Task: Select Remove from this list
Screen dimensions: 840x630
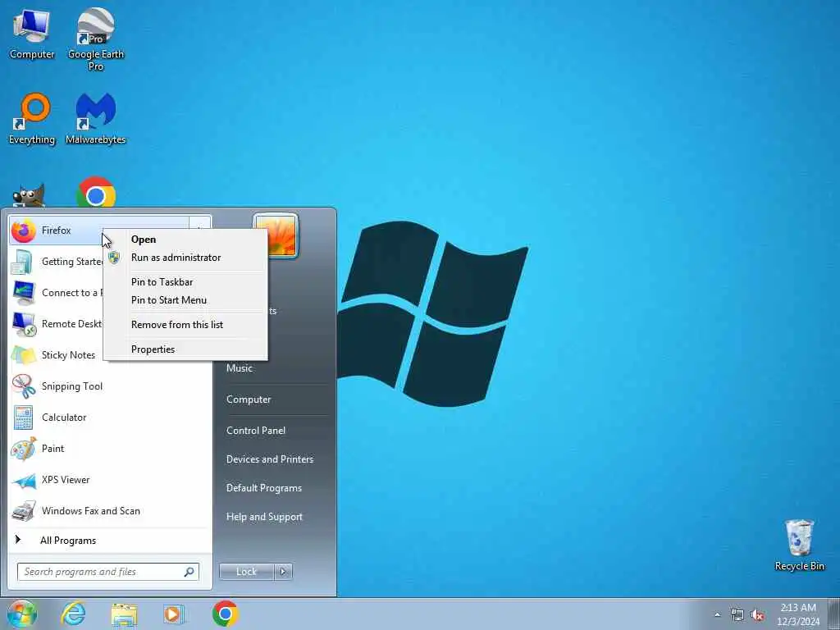Action: point(185,325)
